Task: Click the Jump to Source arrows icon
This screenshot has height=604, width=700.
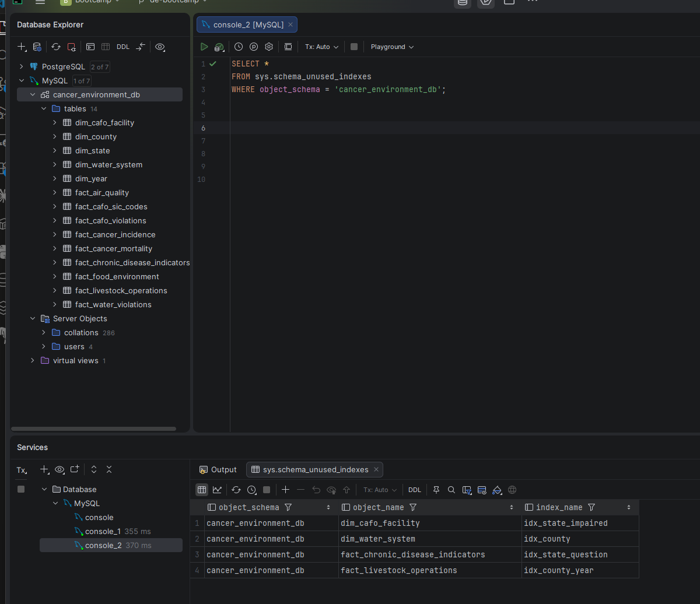Action: (141, 47)
